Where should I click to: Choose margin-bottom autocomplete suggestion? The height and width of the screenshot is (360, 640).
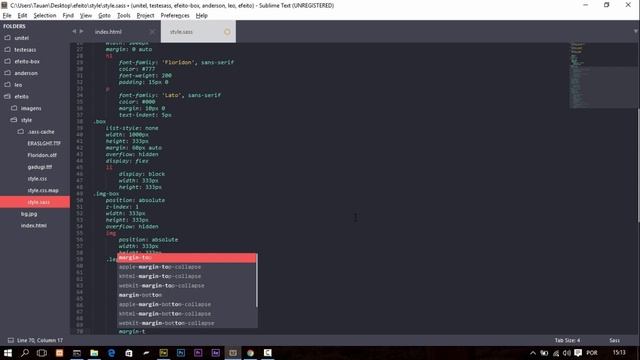pyautogui.click(x=187, y=295)
